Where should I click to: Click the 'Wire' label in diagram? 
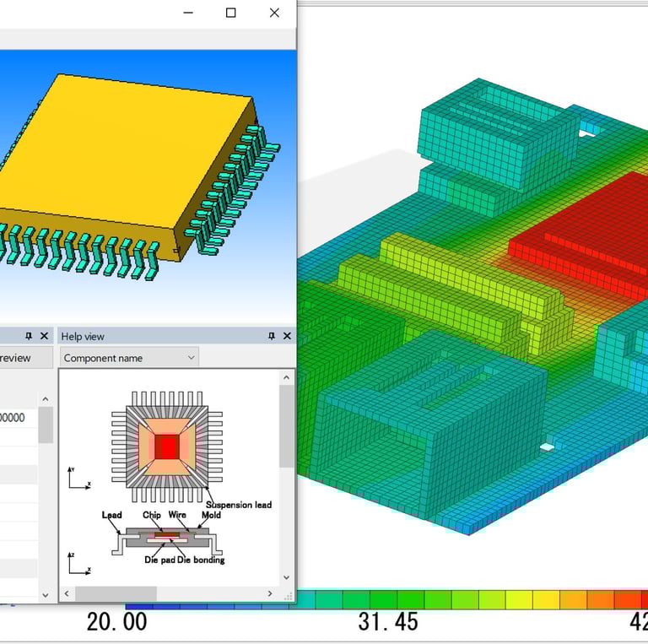pos(177,515)
